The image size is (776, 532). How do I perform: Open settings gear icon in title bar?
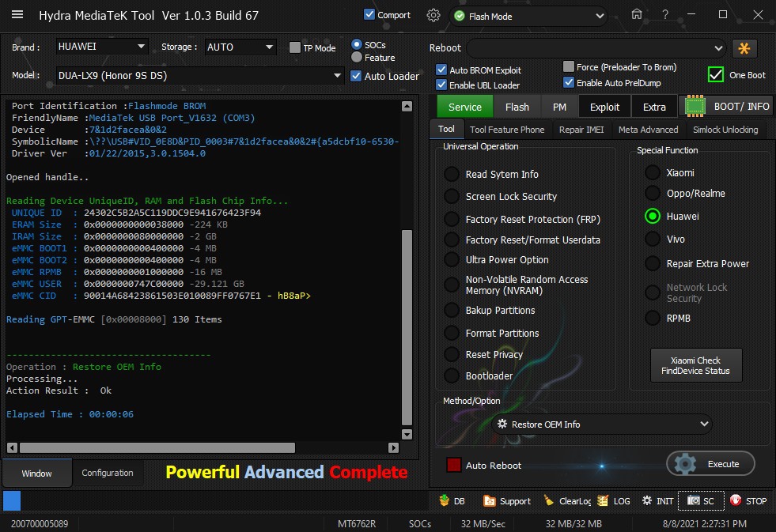point(433,15)
